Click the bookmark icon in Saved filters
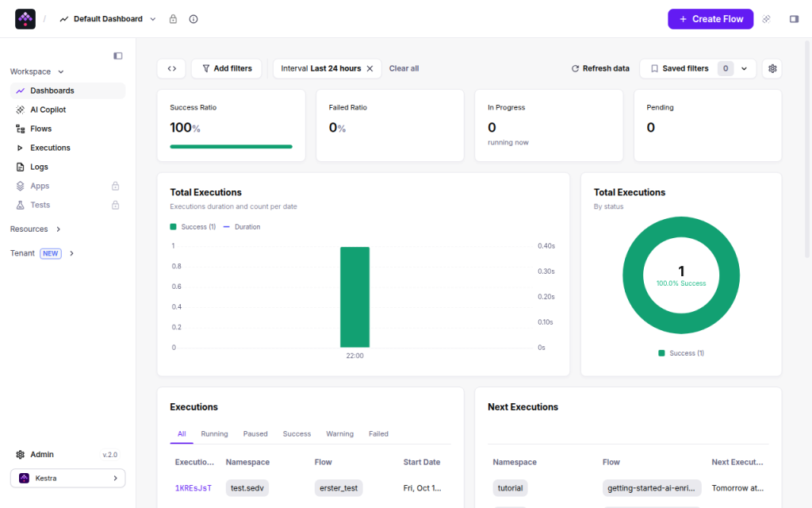This screenshot has width=812, height=508. click(654, 68)
